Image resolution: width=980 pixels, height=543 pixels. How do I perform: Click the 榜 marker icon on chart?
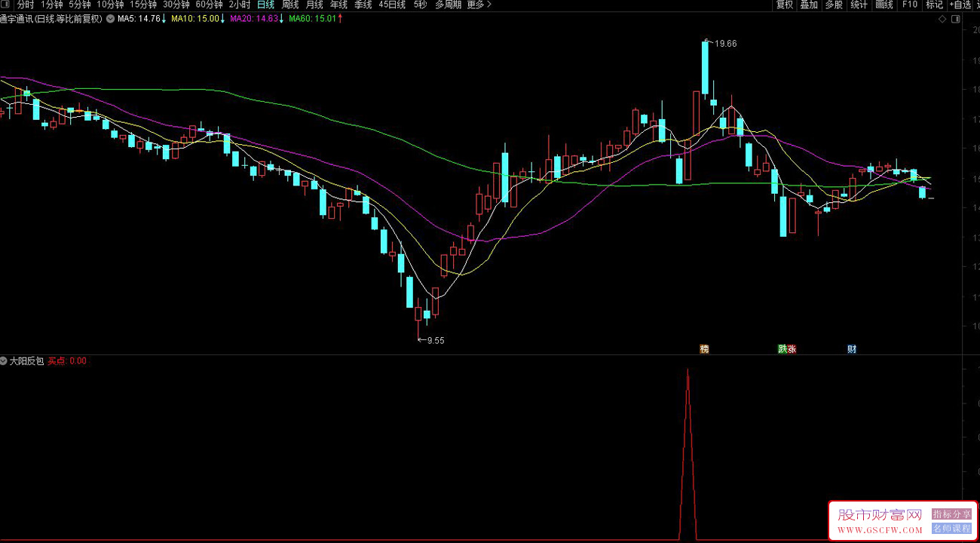[x=705, y=349]
